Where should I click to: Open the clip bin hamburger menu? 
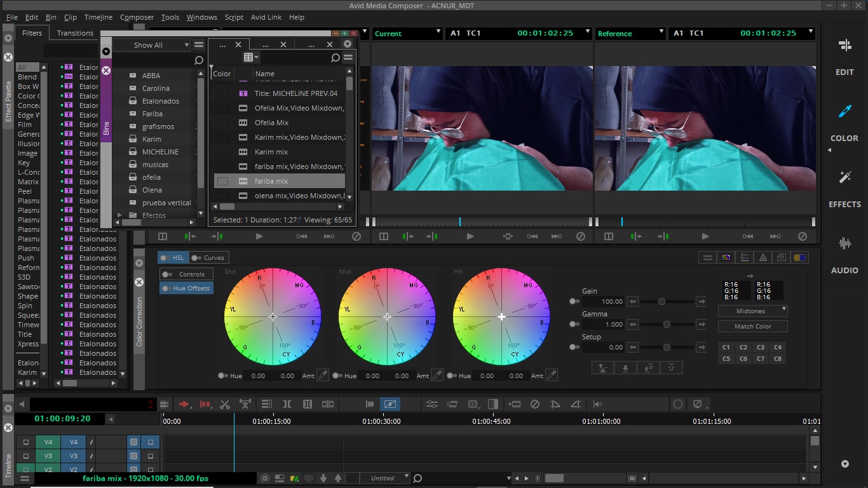(x=348, y=58)
